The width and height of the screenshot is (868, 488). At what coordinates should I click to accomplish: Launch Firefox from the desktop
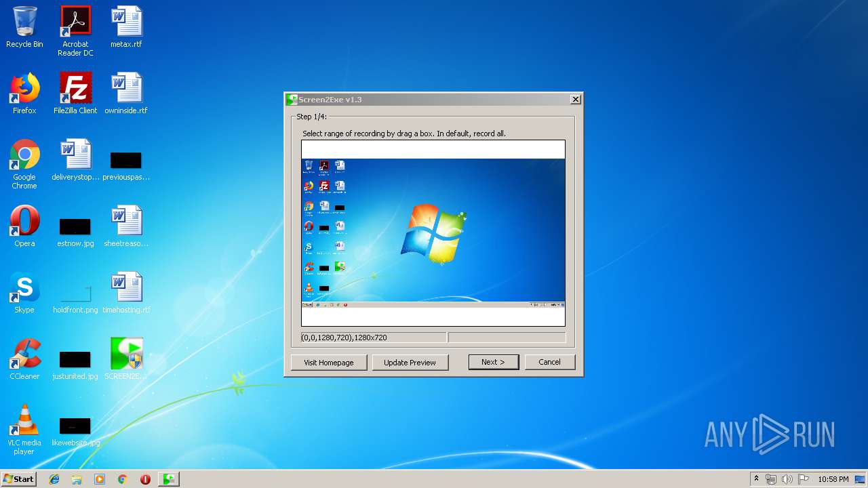24,94
